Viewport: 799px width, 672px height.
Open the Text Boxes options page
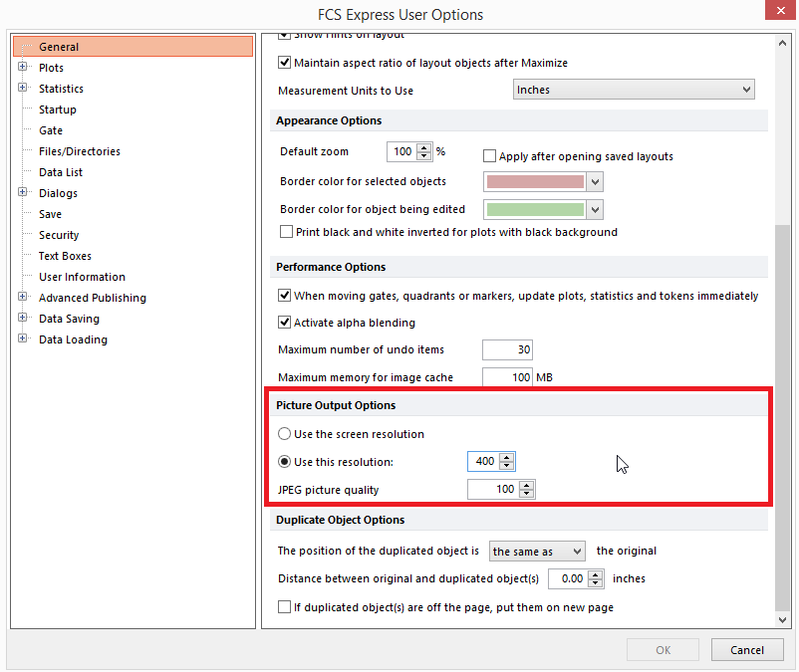tap(65, 256)
